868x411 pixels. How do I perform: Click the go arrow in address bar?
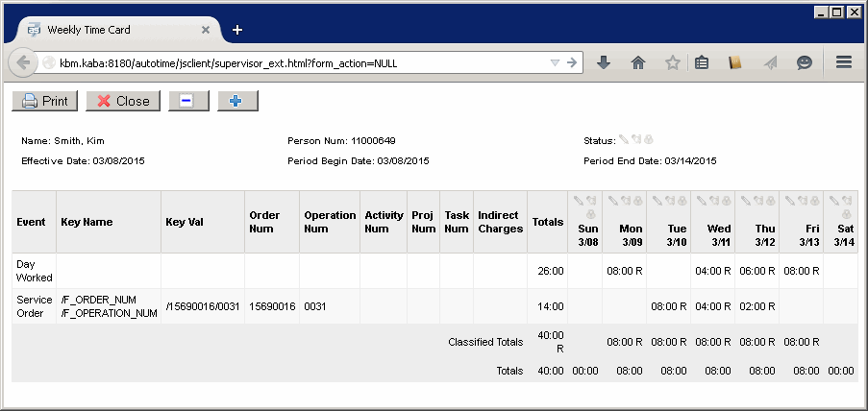pyautogui.click(x=571, y=63)
